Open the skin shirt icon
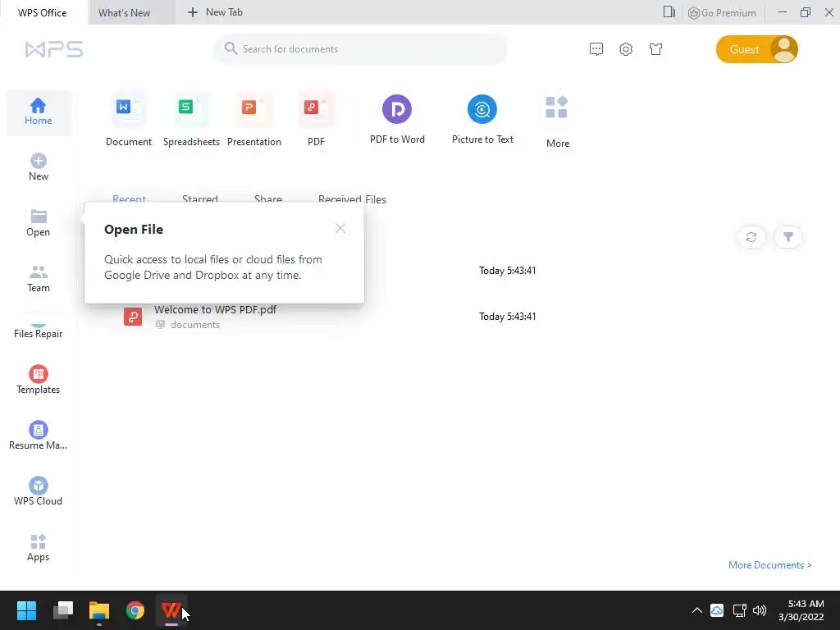This screenshot has width=840, height=630. [655, 49]
